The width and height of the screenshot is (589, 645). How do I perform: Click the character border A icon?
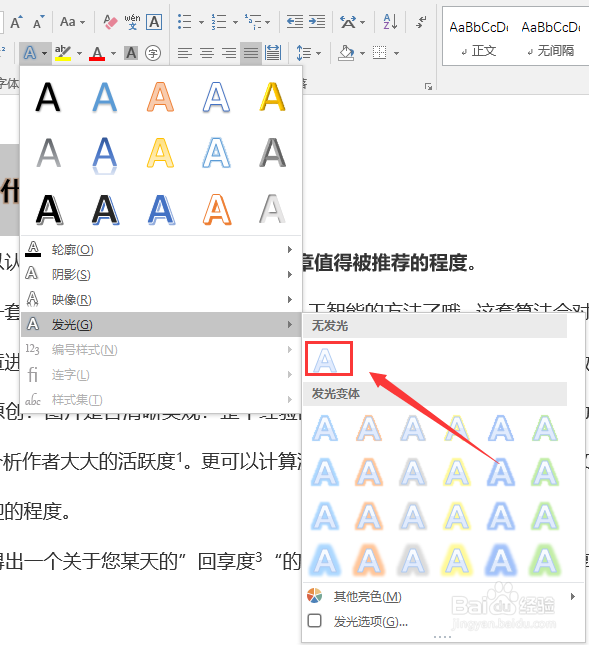click(154, 22)
